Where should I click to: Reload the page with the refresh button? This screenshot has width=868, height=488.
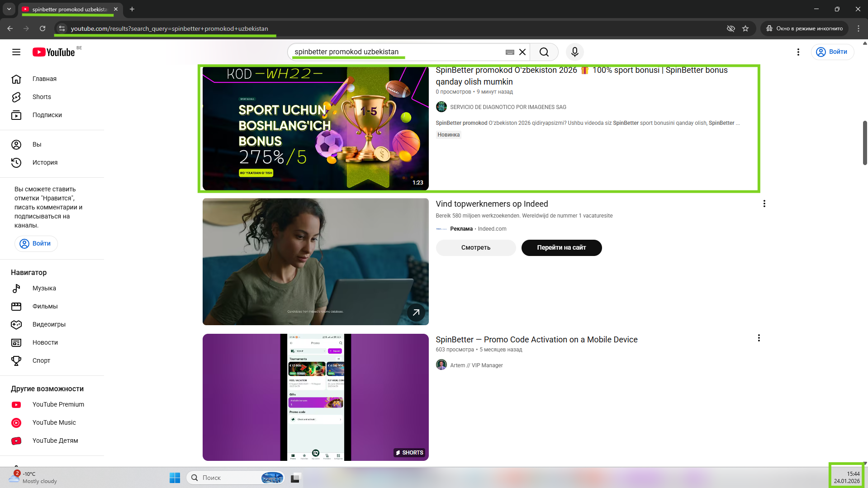(43, 28)
